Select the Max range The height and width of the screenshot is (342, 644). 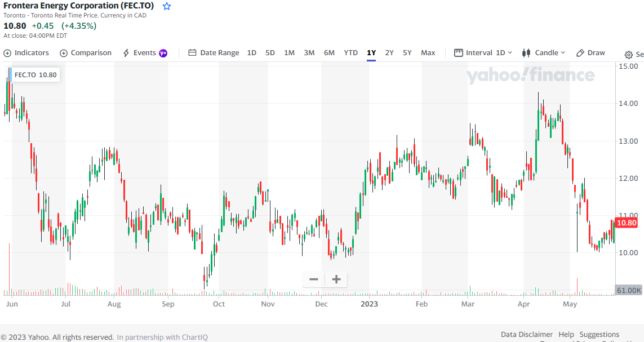[x=428, y=53]
